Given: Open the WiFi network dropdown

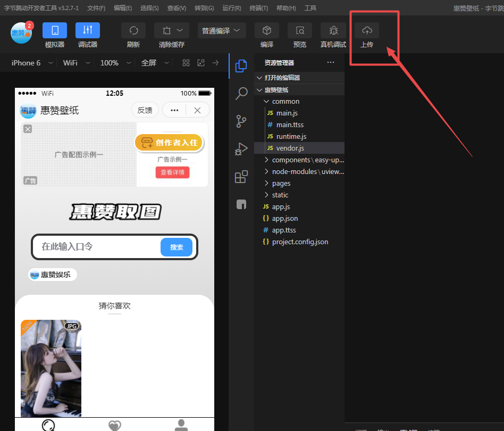Looking at the screenshot, I should [76, 63].
